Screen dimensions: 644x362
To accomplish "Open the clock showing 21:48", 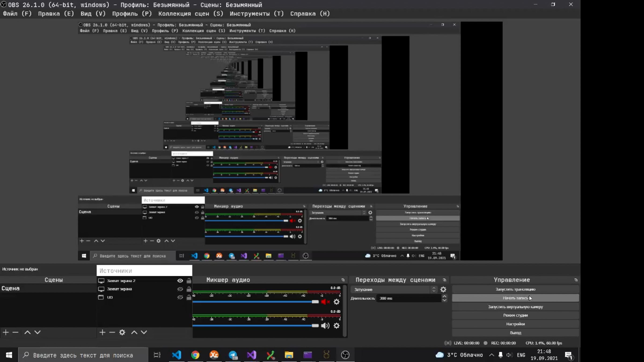I will (x=544, y=355).
